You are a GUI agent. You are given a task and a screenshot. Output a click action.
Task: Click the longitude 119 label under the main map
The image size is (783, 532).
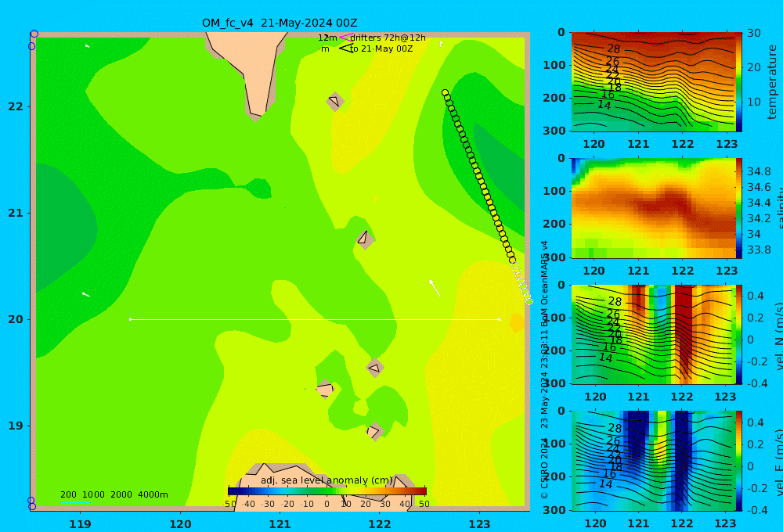click(80, 524)
